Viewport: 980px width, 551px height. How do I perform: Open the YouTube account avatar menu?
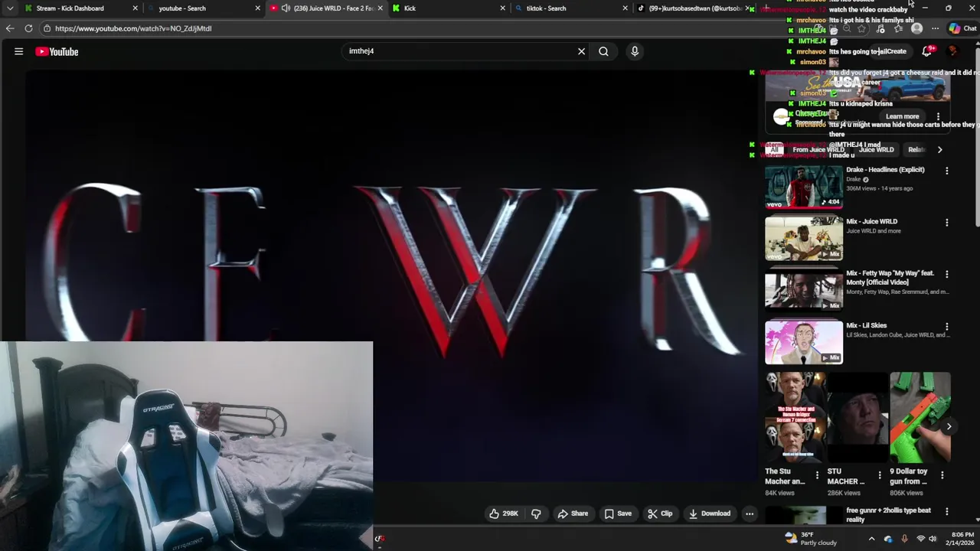pos(953,51)
